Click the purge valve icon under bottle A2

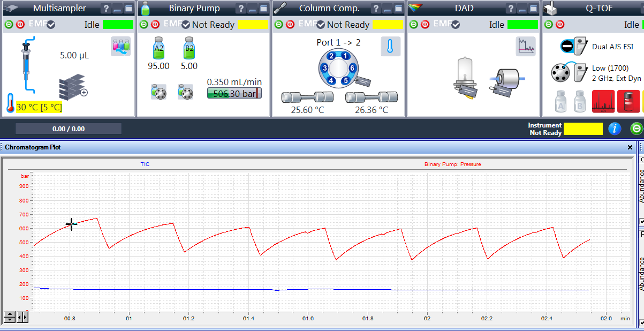pyautogui.click(x=158, y=92)
